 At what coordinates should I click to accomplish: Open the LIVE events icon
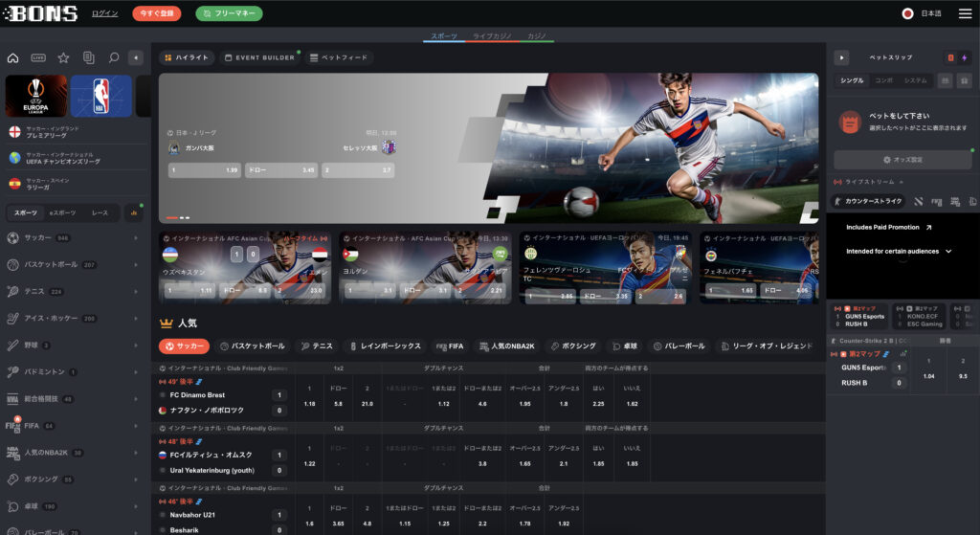click(x=38, y=58)
